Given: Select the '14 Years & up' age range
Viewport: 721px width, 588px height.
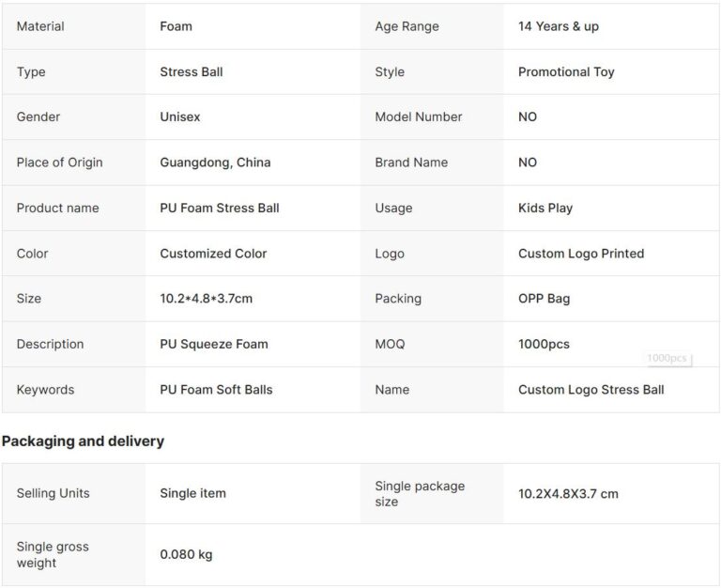Looking at the screenshot, I should pos(559,26).
